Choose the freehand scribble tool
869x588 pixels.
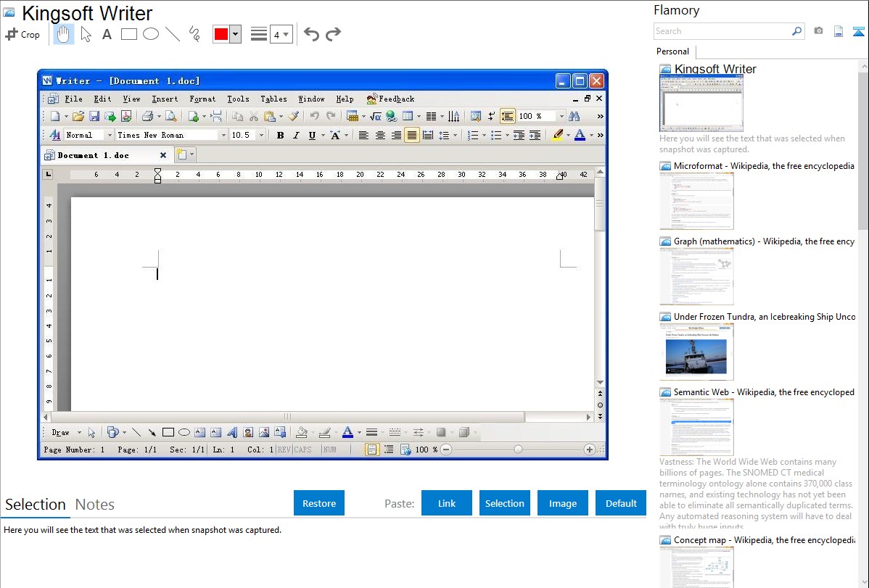(x=194, y=34)
